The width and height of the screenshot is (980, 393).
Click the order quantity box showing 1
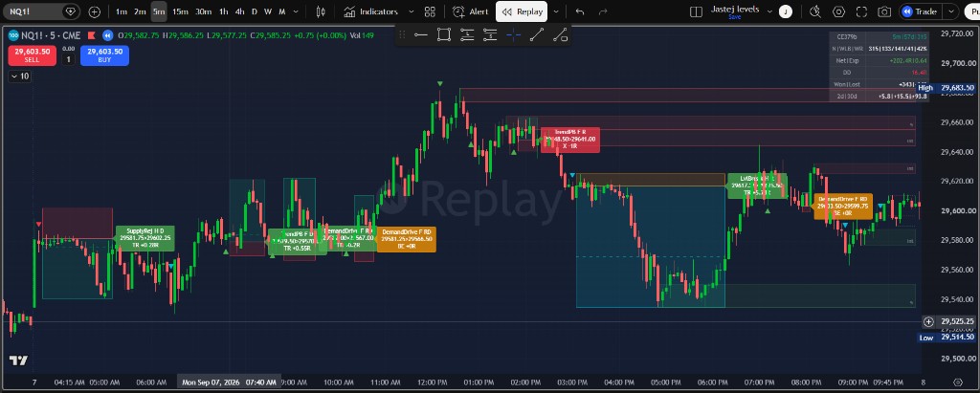click(68, 59)
